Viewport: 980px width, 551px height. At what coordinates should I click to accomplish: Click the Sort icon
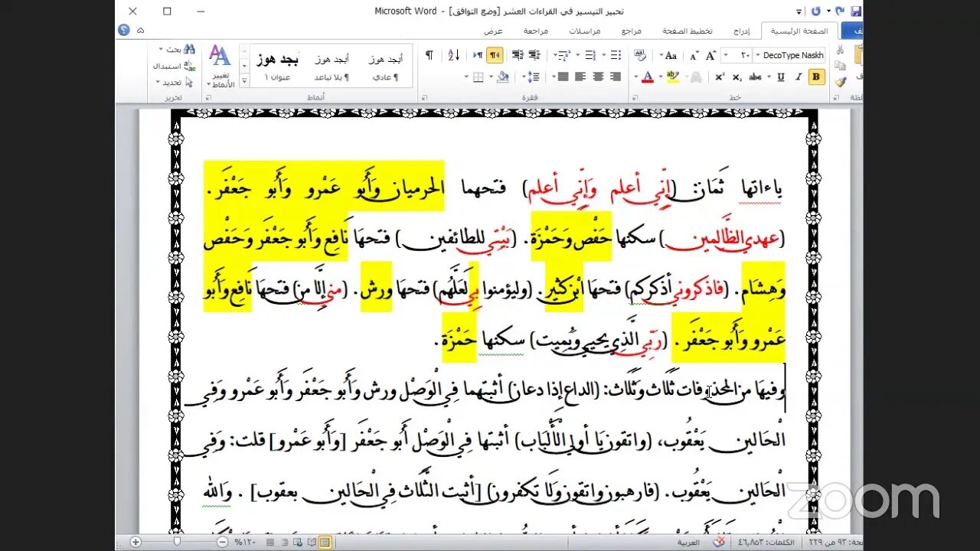tap(454, 55)
